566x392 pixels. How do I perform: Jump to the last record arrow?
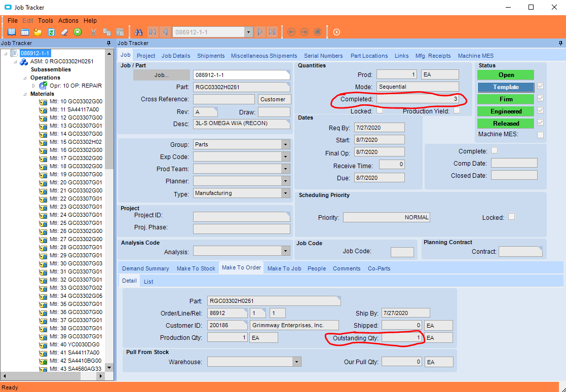click(272, 32)
